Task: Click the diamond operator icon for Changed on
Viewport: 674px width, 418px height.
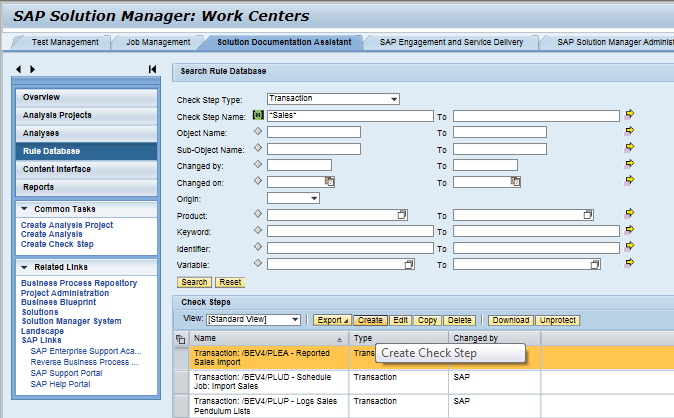Action: point(258,181)
